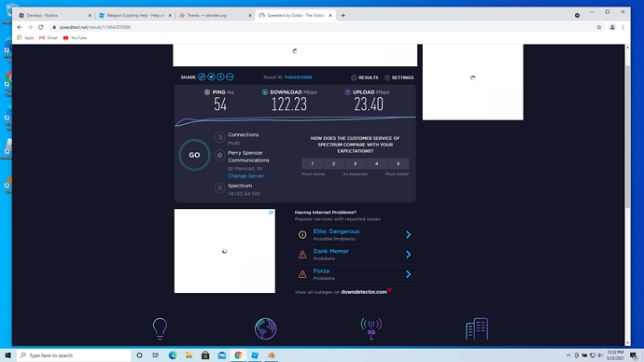Rate Spectrum customer service 4
Viewport: 644px width, 362px height.
pyautogui.click(x=377, y=164)
